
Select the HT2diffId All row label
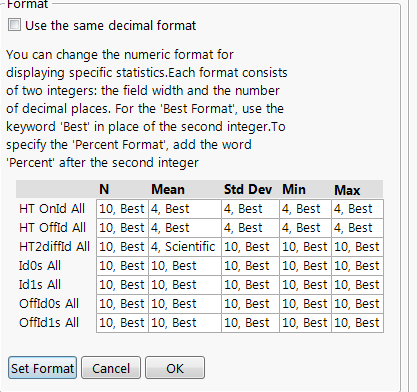[54, 247]
